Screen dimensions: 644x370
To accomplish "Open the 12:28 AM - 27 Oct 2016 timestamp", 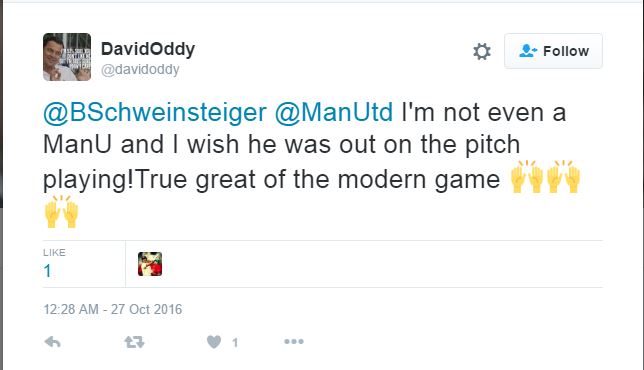I will [x=113, y=309].
